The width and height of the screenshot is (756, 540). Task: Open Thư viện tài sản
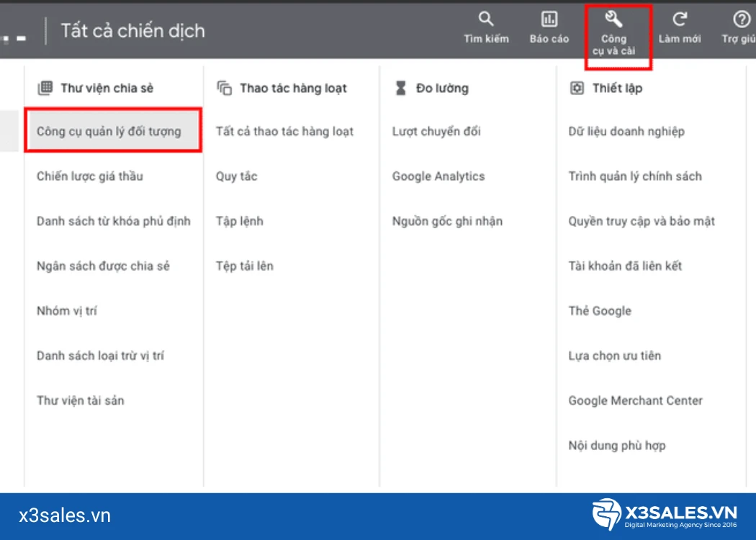point(81,400)
